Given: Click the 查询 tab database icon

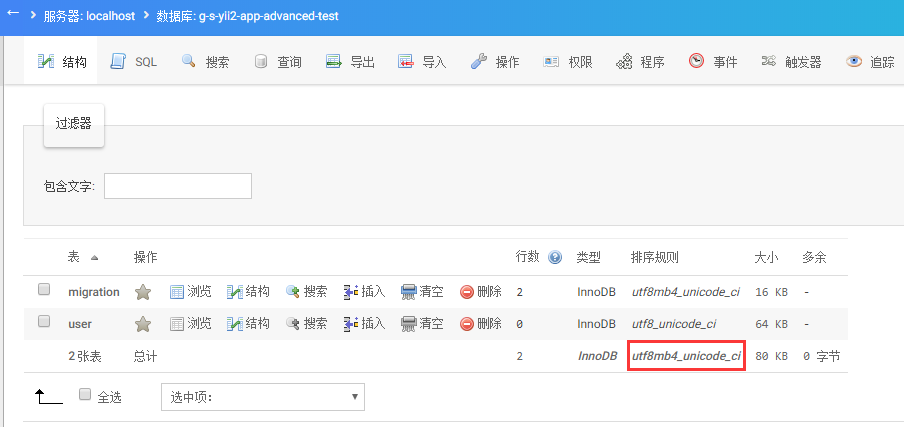Looking at the screenshot, I should click(x=261, y=61).
